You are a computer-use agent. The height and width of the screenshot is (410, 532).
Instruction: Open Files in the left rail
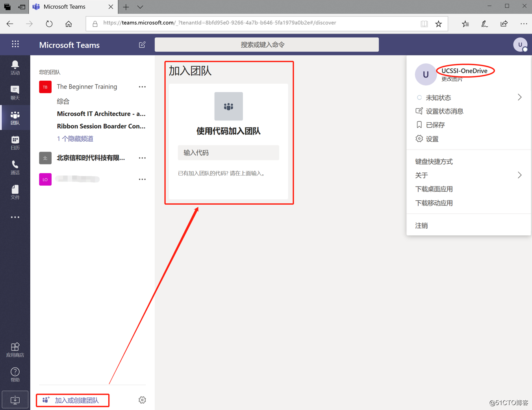pos(15,192)
